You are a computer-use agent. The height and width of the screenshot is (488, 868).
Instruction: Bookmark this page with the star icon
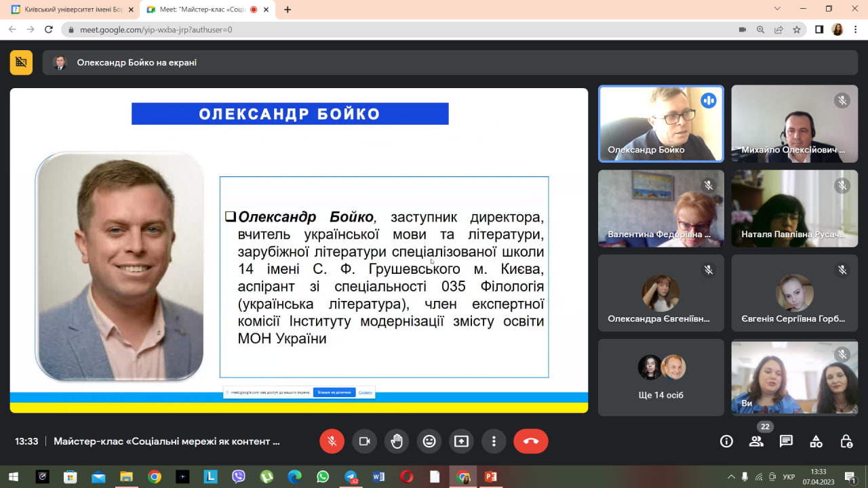pyautogui.click(x=797, y=30)
